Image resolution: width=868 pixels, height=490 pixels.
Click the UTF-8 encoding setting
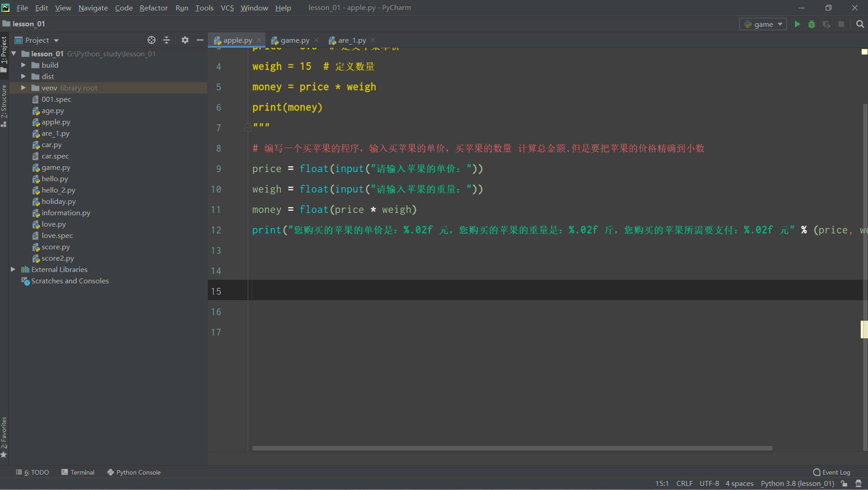coord(709,484)
